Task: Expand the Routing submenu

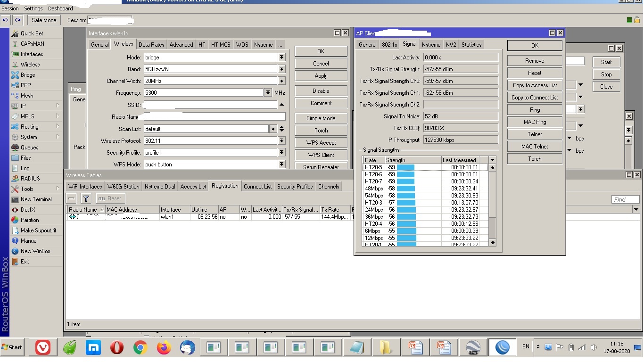Action: click(58, 126)
